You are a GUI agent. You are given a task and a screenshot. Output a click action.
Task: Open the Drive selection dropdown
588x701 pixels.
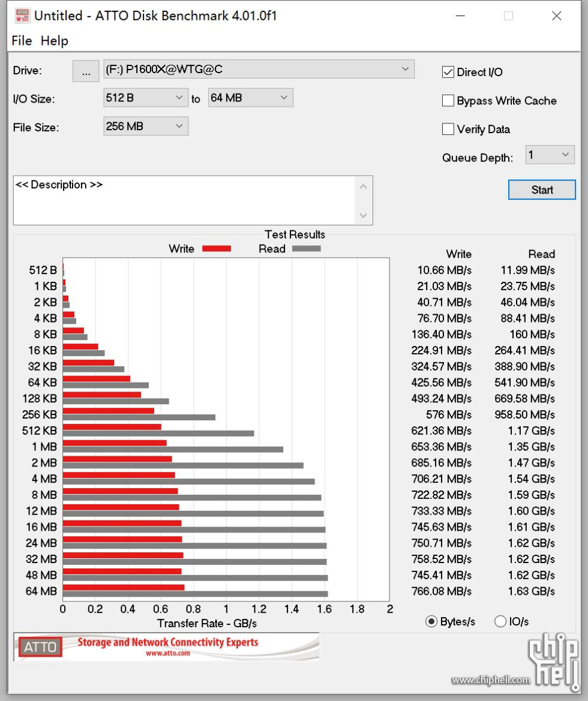click(x=259, y=70)
